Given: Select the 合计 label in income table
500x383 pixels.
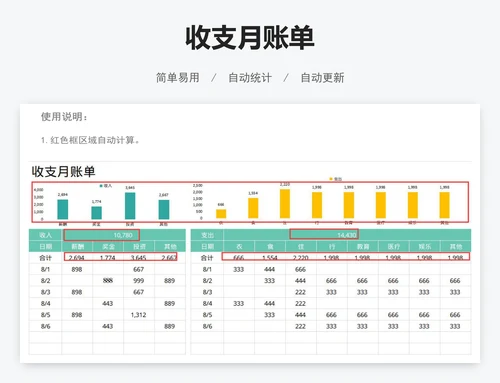Looking at the screenshot, I should 45,258.
